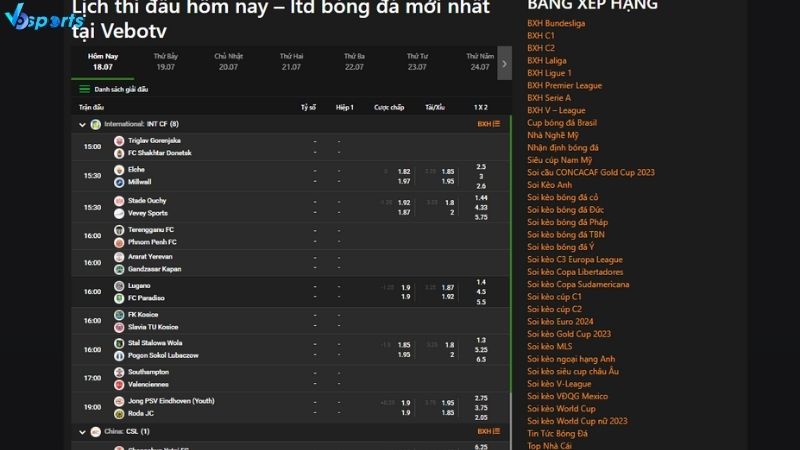This screenshot has width=800, height=450.
Task: Click the Tài/Xỉu column header
Action: tap(435, 108)
